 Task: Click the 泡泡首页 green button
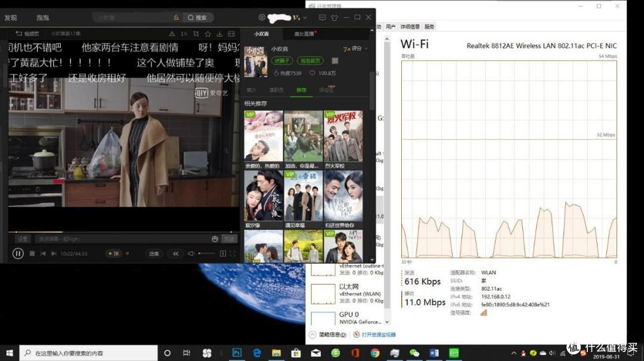point(310,60)
